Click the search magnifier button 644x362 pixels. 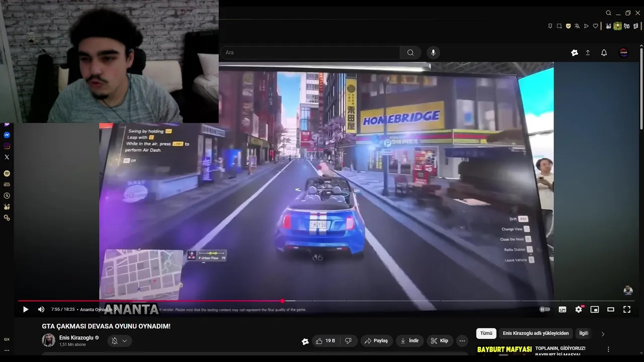point(411,52)
